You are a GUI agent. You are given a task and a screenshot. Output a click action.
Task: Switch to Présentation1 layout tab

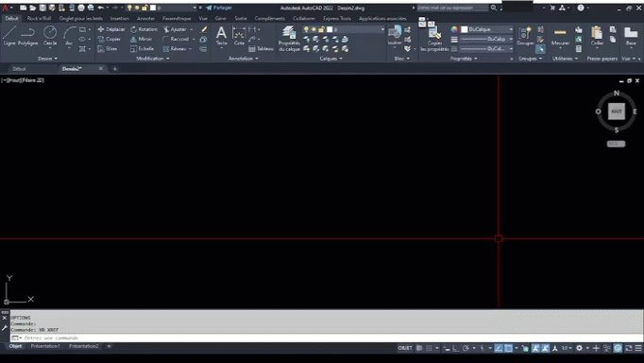[45, 346]
